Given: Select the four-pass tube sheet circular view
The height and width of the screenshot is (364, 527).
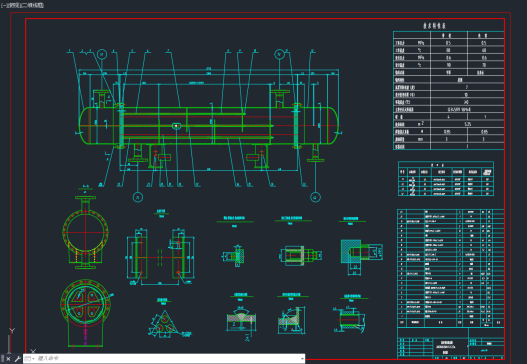Looking at the screenshot, I should pyautogui.click(x=85, y=304).
